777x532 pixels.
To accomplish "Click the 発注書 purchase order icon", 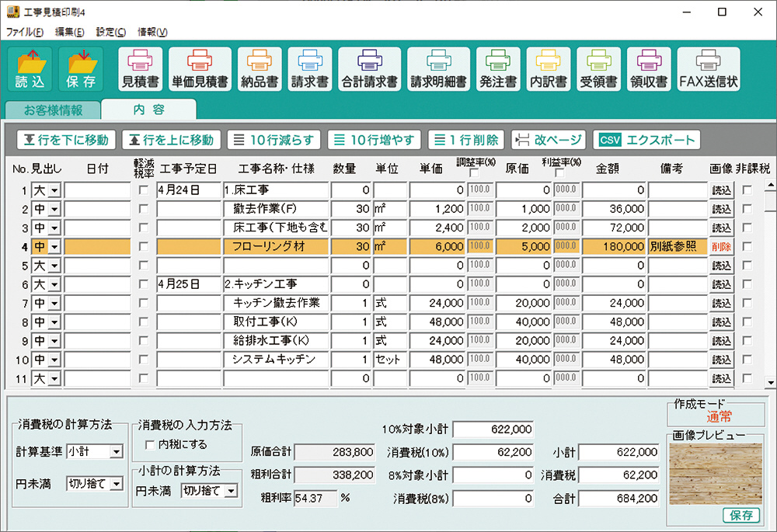I will (x=498, y=69).
